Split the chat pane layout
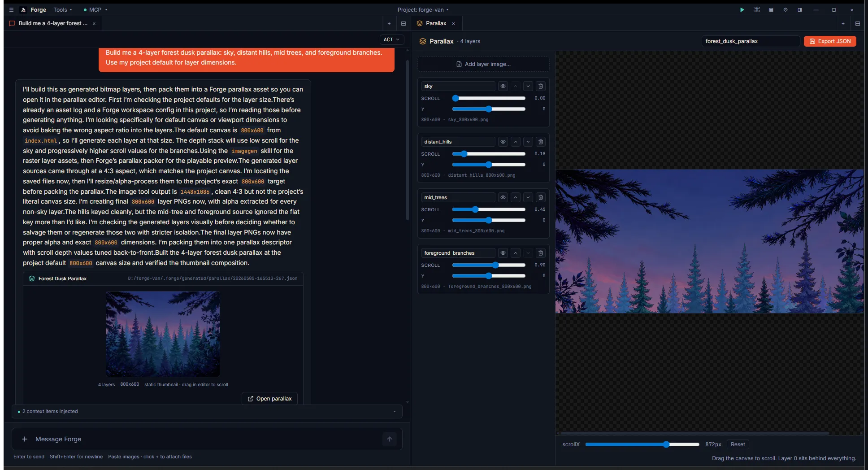The height and width of the screenshot is (470, 868). click(404, 23)
